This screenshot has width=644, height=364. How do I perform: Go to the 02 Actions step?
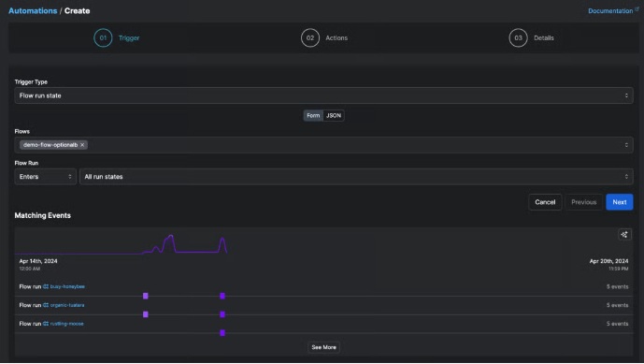(324, 37)
